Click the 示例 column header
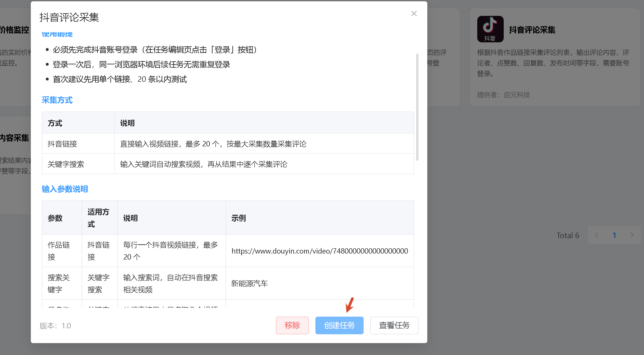The width and height of the screenshot is (644, 355). (x=320, y=218)
